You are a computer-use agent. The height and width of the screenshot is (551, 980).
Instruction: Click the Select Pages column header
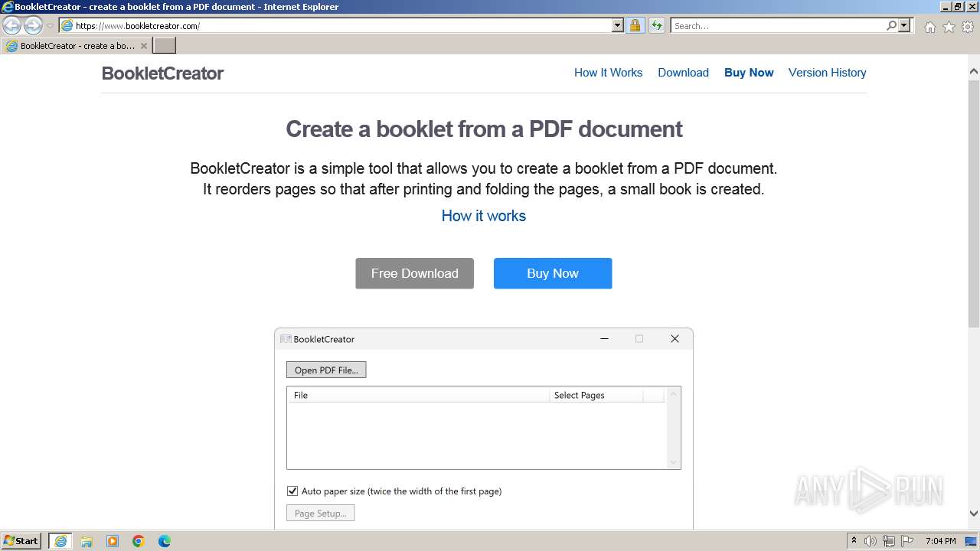(596, 395)
